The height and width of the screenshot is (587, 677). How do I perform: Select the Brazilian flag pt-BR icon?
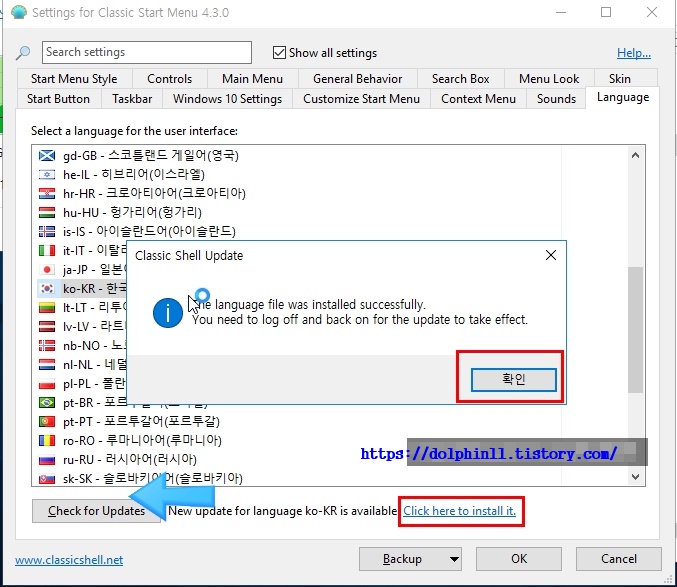point(47,402)
